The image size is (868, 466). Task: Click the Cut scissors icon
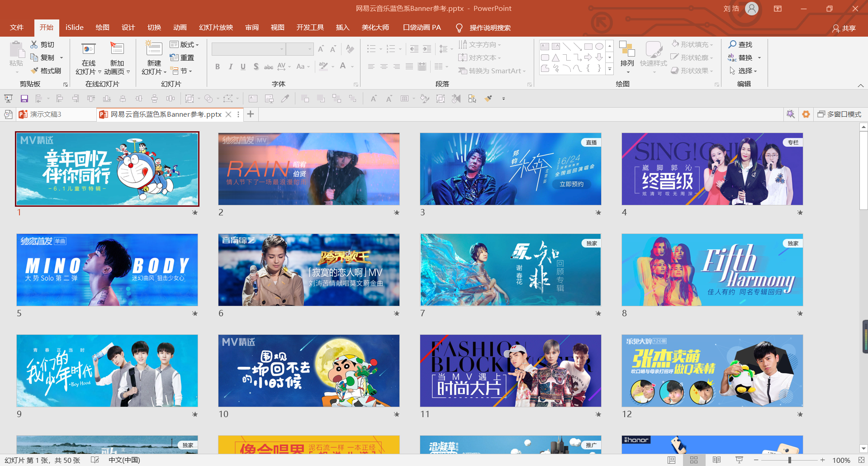click(34, 44)
